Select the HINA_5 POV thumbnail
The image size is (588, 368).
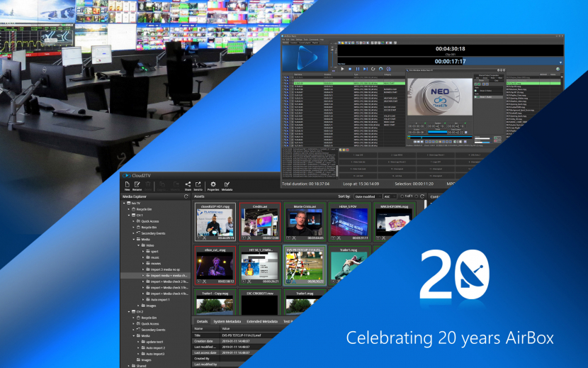coord(349,222)
